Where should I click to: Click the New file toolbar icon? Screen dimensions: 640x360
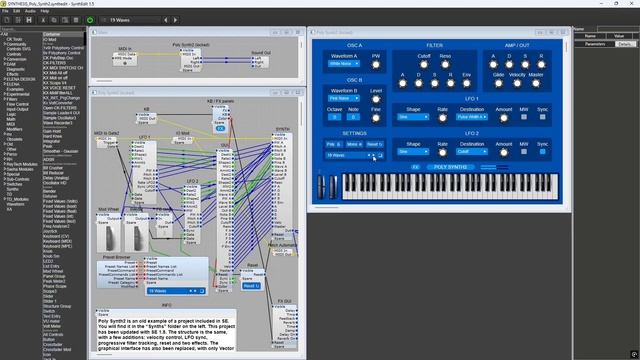point(7,20)
